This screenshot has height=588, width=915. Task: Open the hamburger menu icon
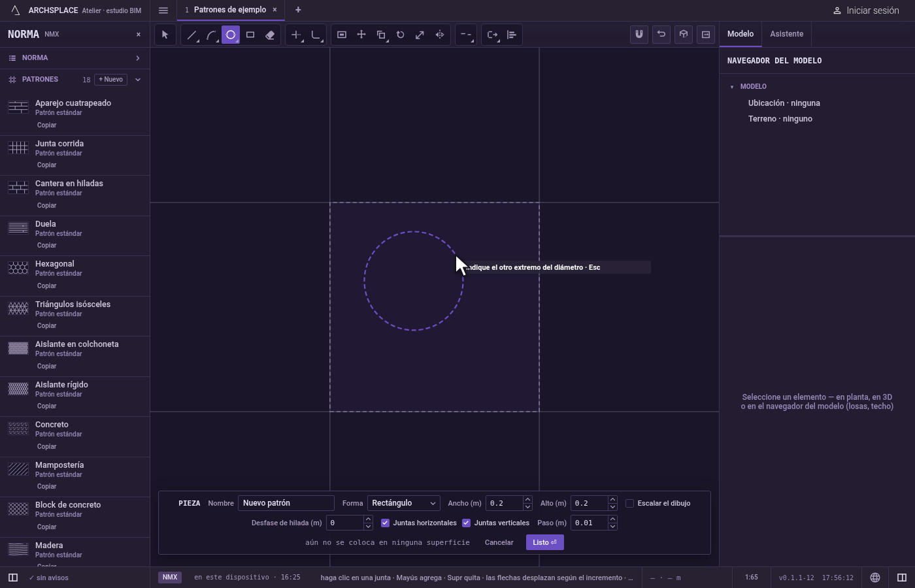click(163, 10)
